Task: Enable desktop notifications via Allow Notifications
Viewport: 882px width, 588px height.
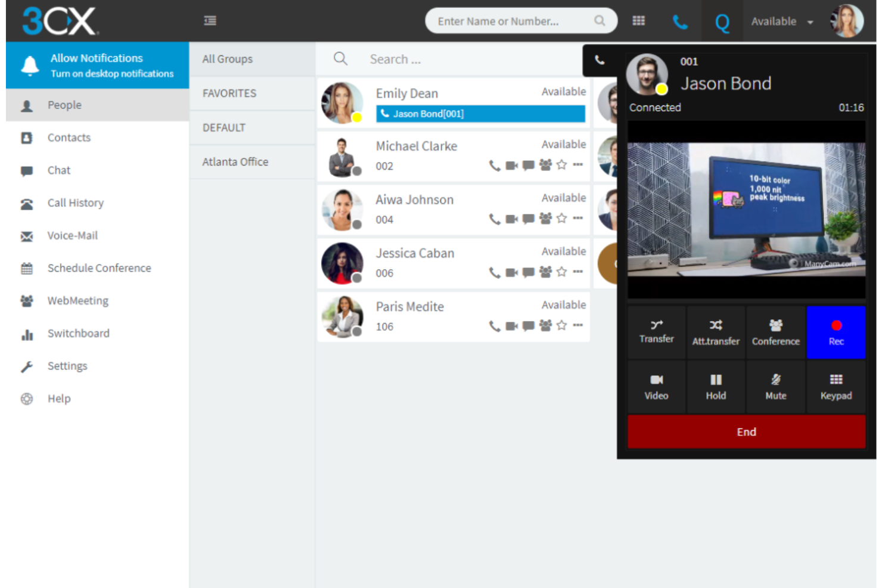Action: 97,66
